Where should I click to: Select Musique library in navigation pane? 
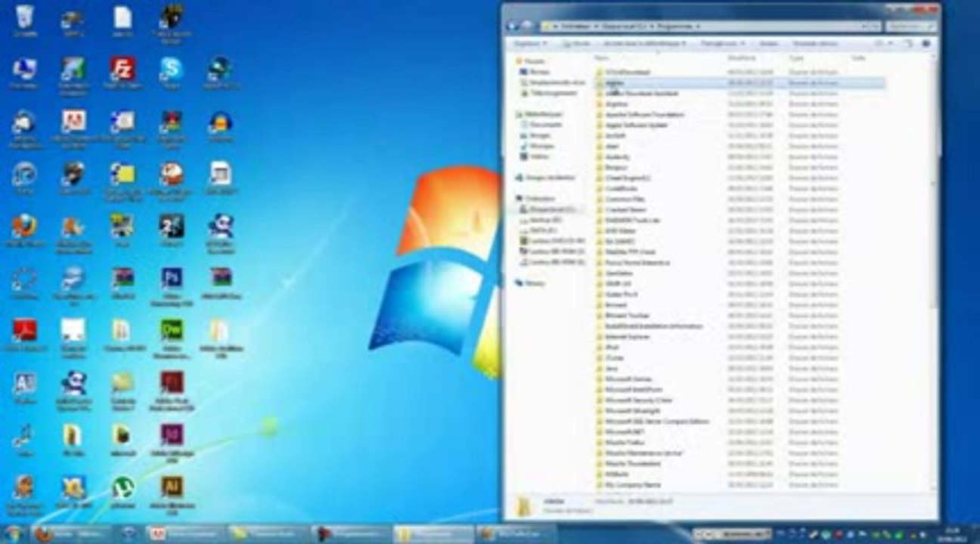(x=537, y=145)
